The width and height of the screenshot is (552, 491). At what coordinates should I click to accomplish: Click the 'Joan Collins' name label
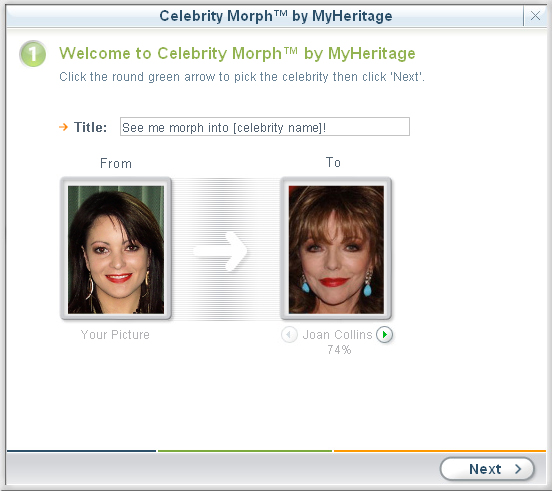(x=337, y=335)
